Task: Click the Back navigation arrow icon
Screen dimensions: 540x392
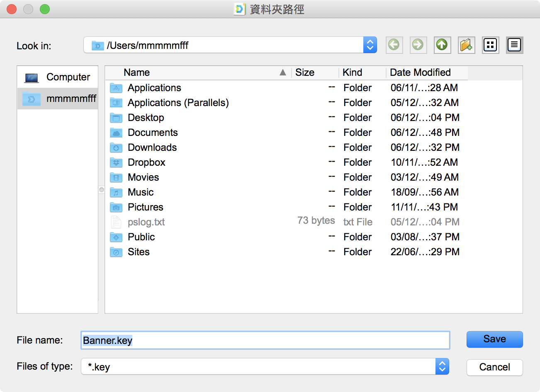Action: point(394,45)
